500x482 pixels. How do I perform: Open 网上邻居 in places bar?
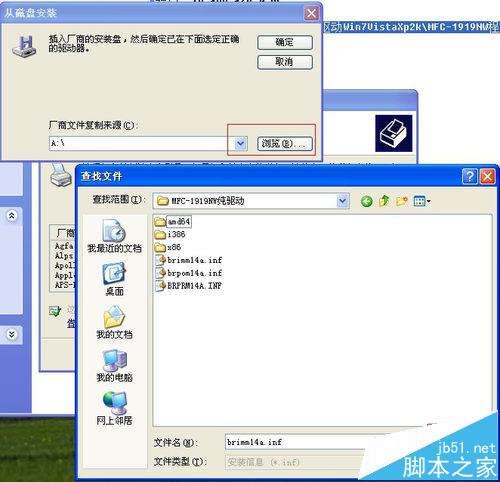pyautogui.click(x=114, y=408)
